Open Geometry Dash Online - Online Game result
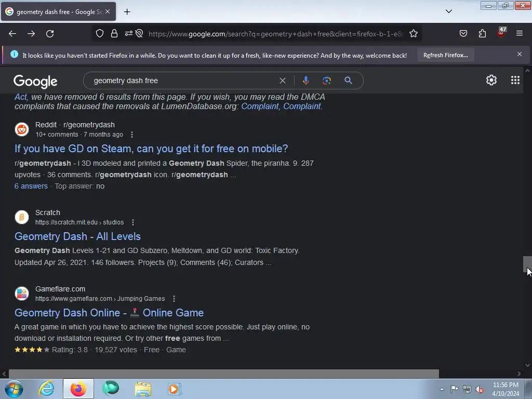Image resolution: width=532 pixels, height=399 pixels. 109,313
